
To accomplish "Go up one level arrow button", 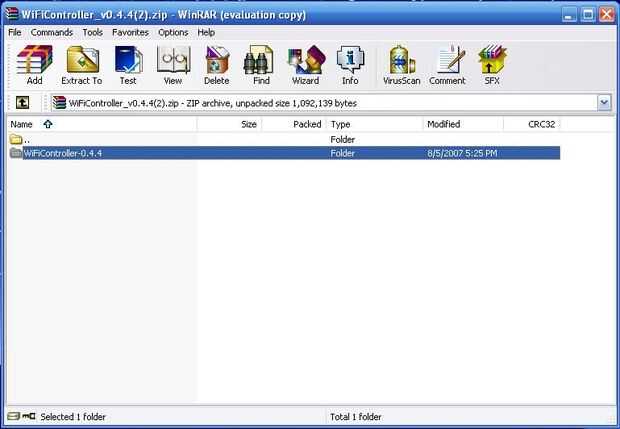I will 22,103.
